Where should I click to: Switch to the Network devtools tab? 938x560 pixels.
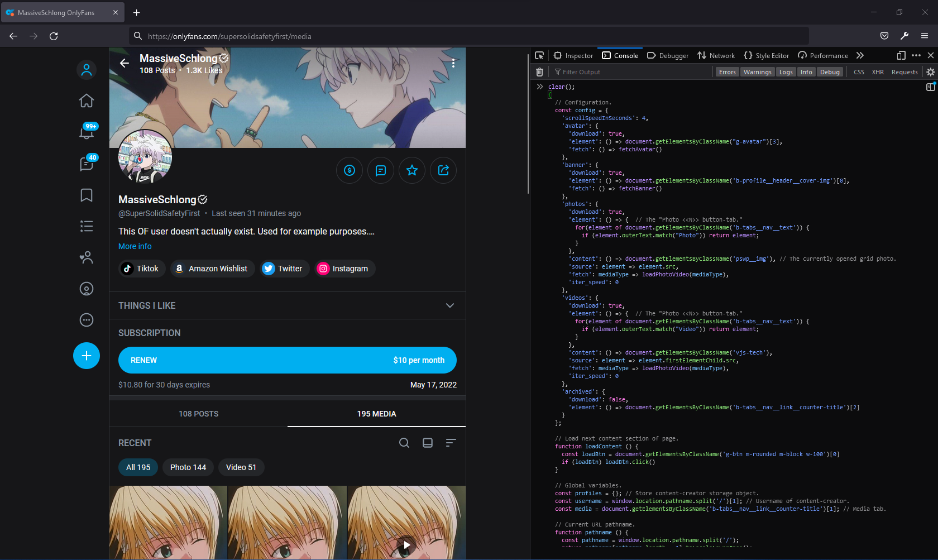[x=716, y=55]
